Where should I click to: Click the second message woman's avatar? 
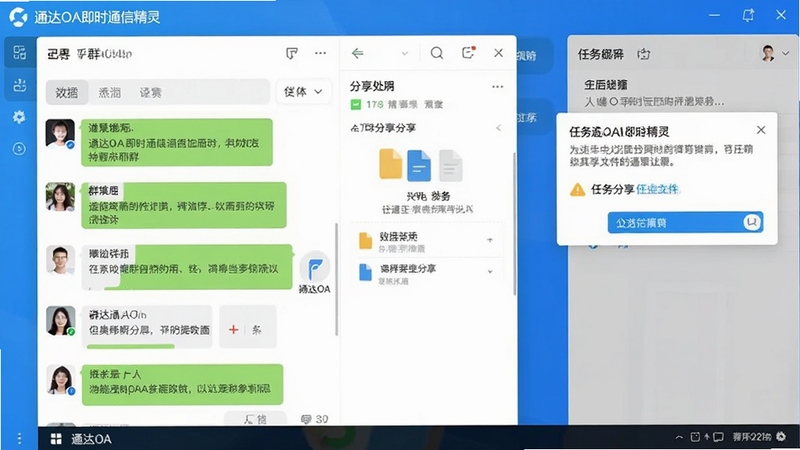[60, 197]
